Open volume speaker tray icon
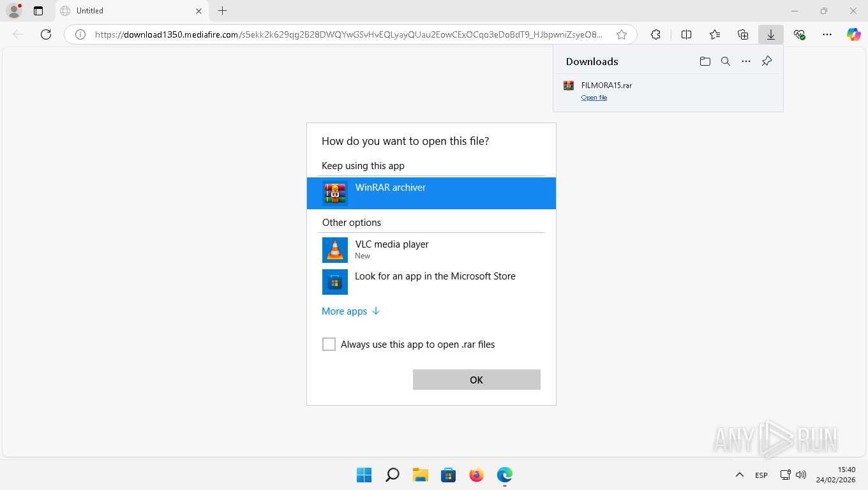Screen dimensions: 868x490 [x=801, y=475]
